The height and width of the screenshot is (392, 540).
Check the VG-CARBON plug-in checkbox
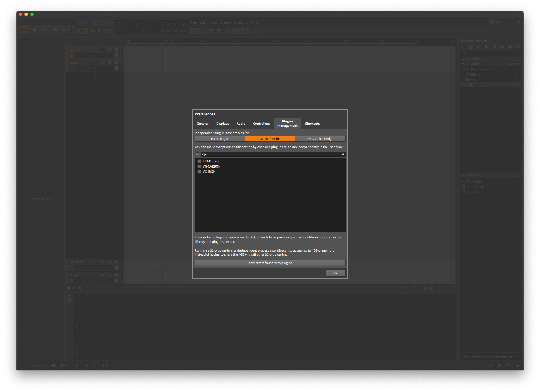point(199,166)
